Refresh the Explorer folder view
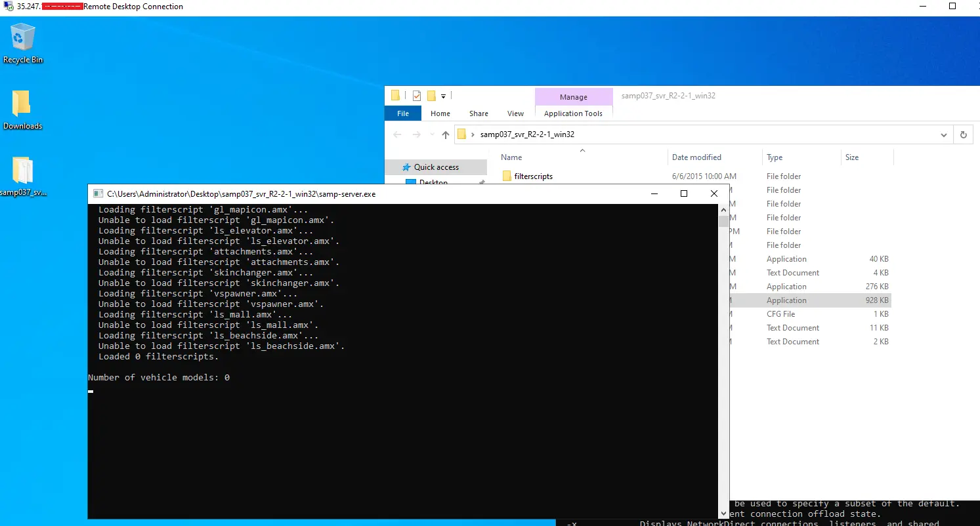980x526 pixels. (963, 134)
